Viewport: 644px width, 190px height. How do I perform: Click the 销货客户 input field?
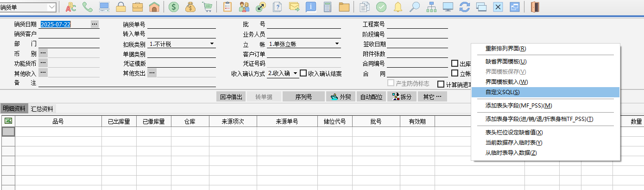[69, 34]
